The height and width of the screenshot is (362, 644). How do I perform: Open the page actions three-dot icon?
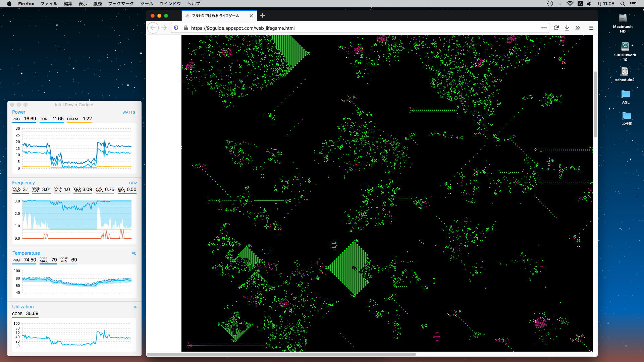[x=544, y=28]
